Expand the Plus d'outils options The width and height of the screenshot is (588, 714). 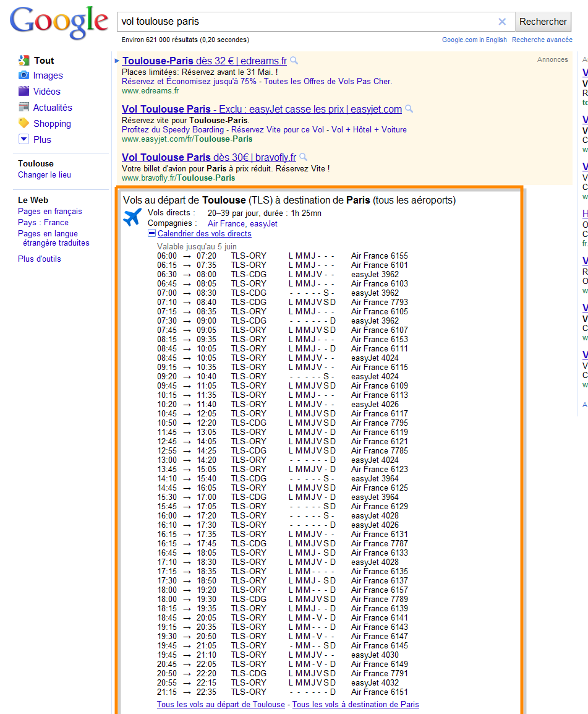pos(39,259)
